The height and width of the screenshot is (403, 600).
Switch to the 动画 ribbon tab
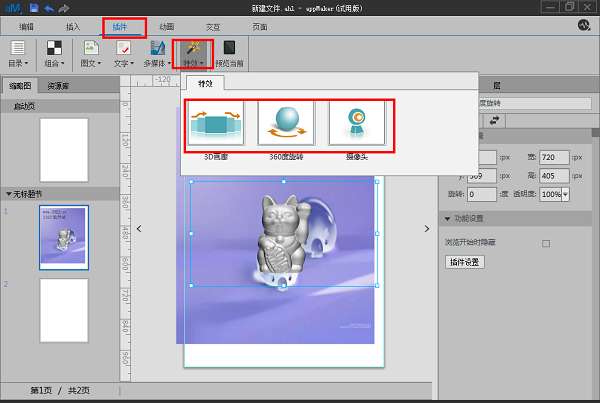[x=167, y=26]
